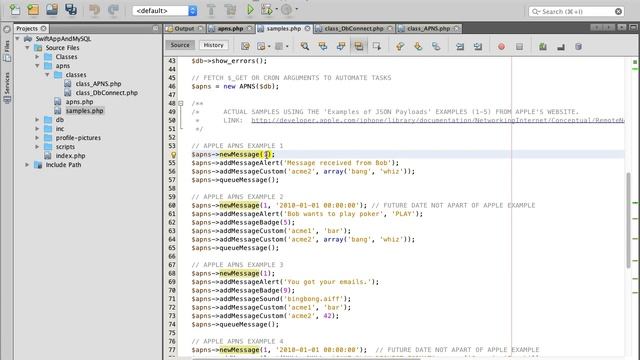
Task: Click the Shift Line Left icon
Action: pyautogui.click(x=460, y=47)
